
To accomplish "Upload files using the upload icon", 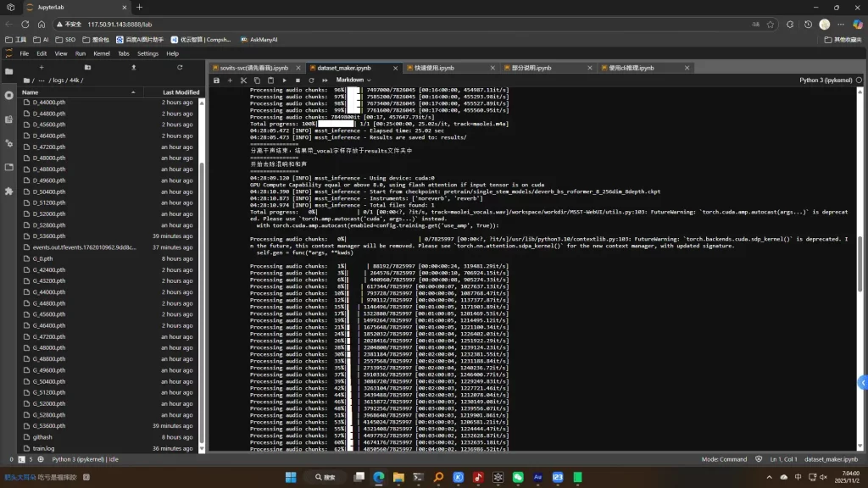I will tap(133, 67).
